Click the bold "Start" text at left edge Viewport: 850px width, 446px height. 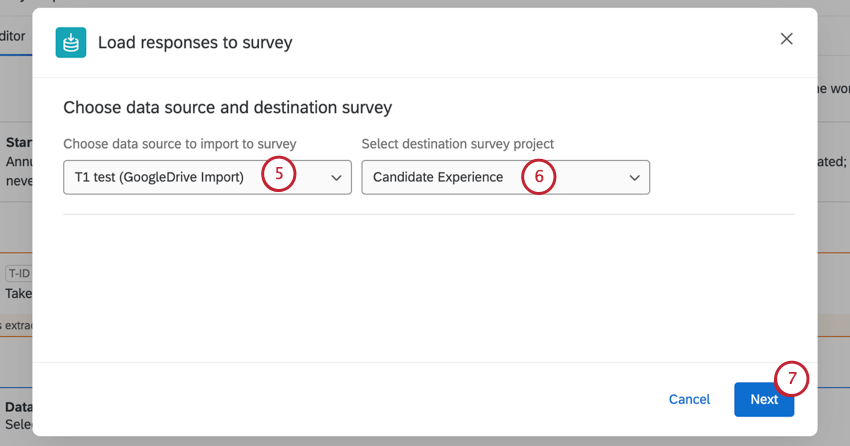tap(19, 143)
